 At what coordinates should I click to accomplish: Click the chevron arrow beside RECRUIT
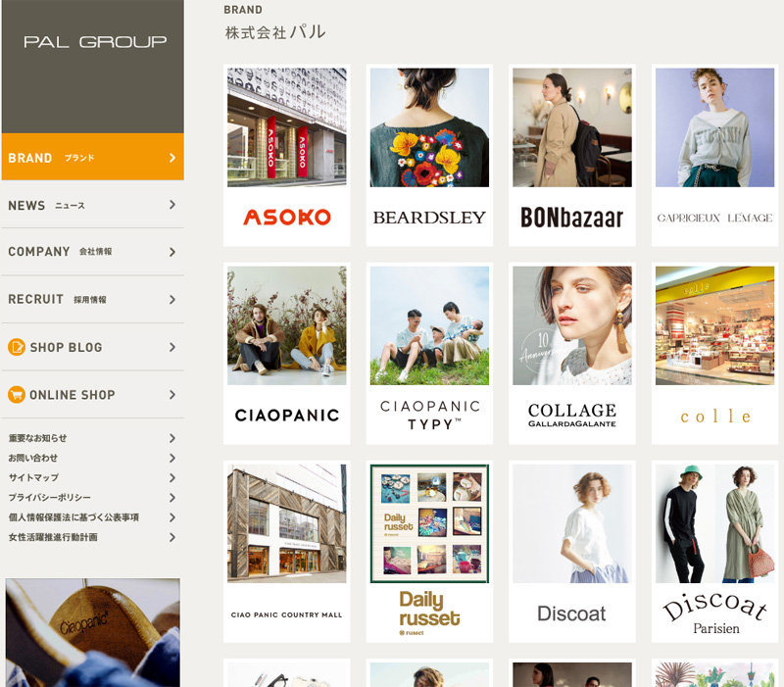point(172,300)
